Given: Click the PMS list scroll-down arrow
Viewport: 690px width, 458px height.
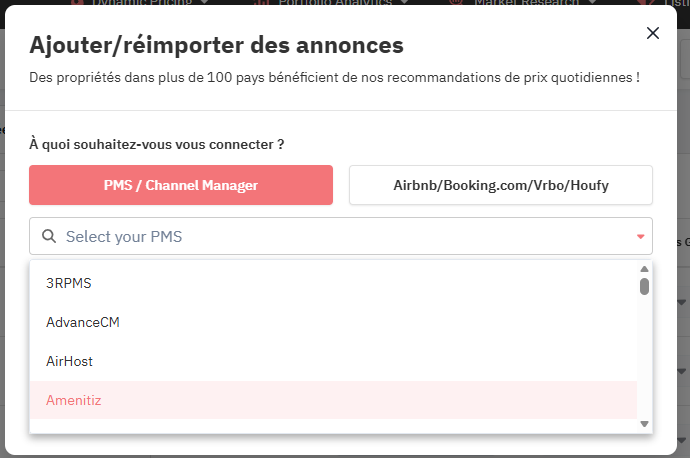Looking at the screenshot, I should coord(645,425).
